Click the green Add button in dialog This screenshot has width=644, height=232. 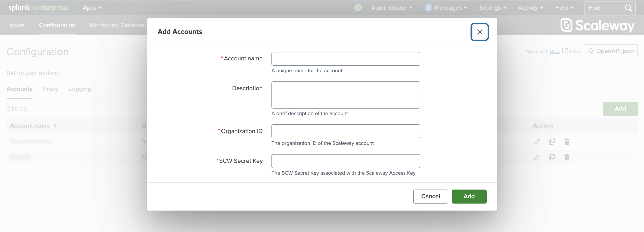(469, 196)
